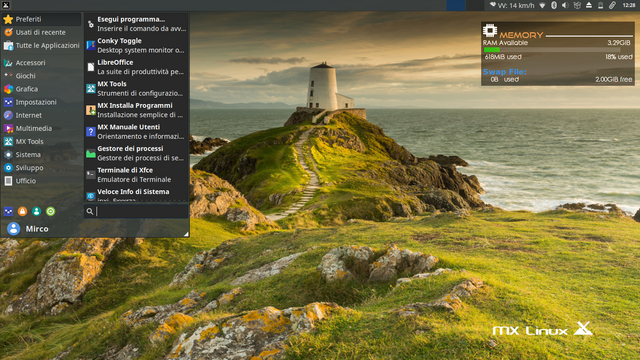Open the MX Linux Whisker menu button
The height and width of the screenshot is (360, 640).
(6, 5)
